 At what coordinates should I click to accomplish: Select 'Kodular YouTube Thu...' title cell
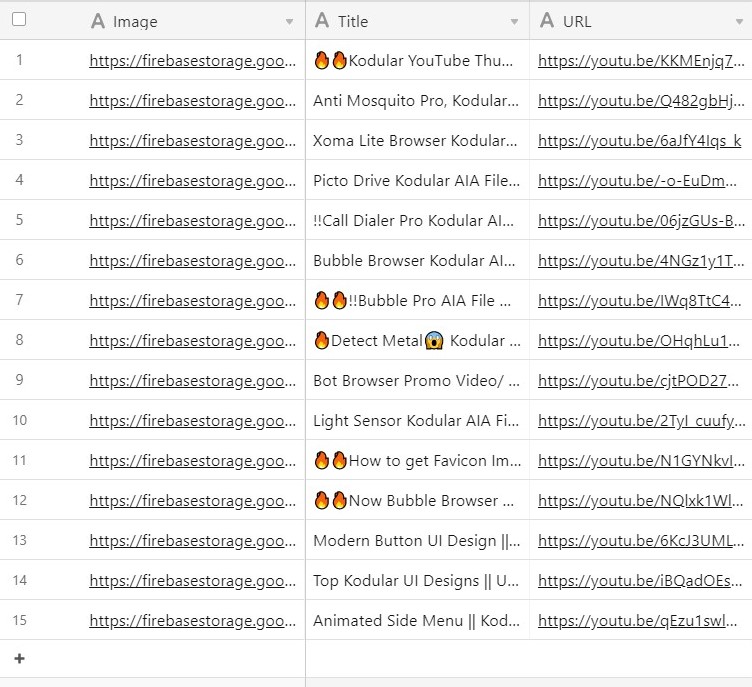tap(418, 60)
